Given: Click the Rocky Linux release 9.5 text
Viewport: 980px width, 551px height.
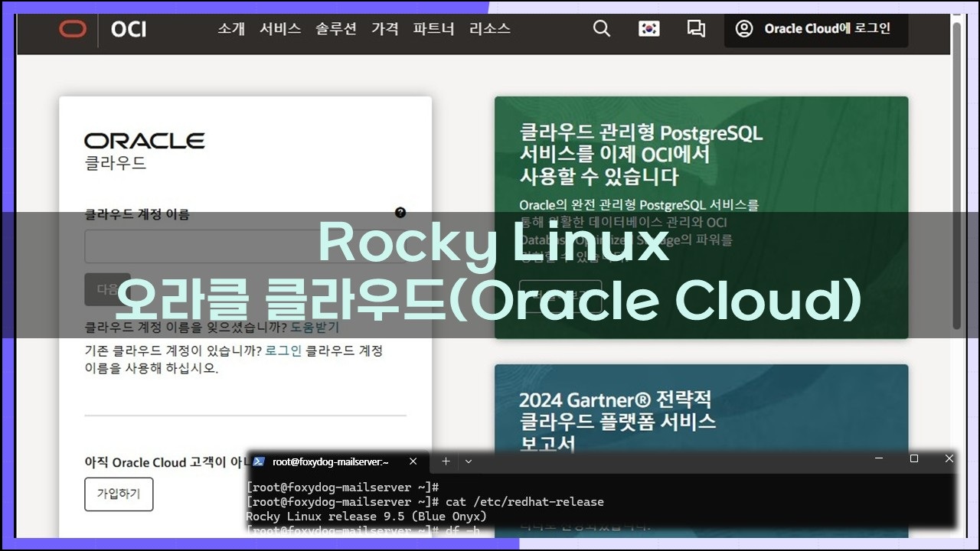Looking at the screenshot, I should 366,517.
